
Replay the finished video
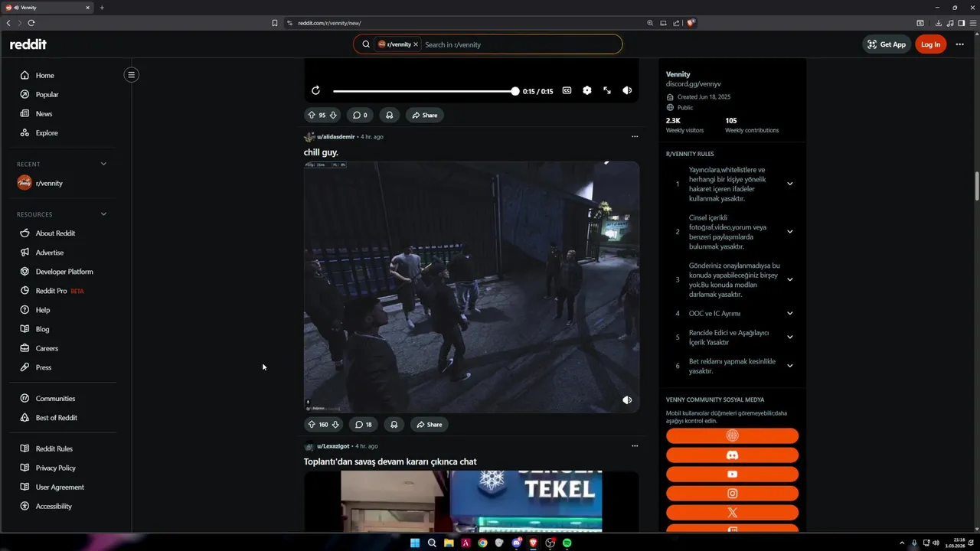tap(315, 90)
